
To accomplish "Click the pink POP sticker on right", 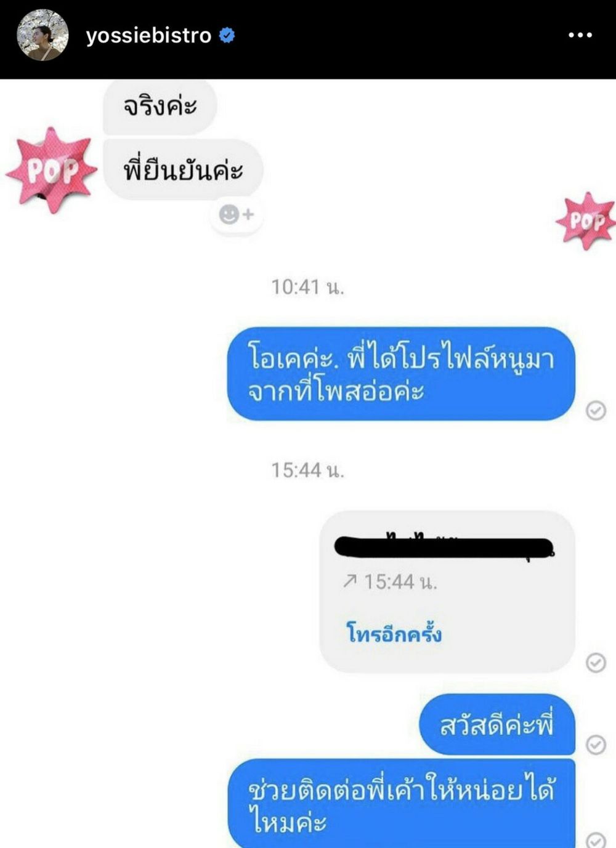I will pyautogui.click(x=586, y=220).
